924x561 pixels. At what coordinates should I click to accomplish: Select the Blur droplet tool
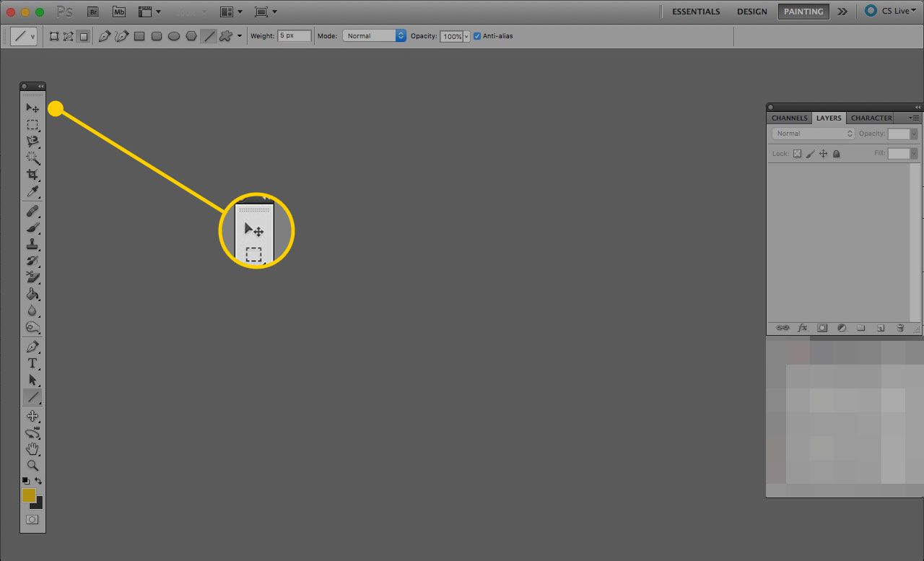pyautogui.click(x=32, y=310)
